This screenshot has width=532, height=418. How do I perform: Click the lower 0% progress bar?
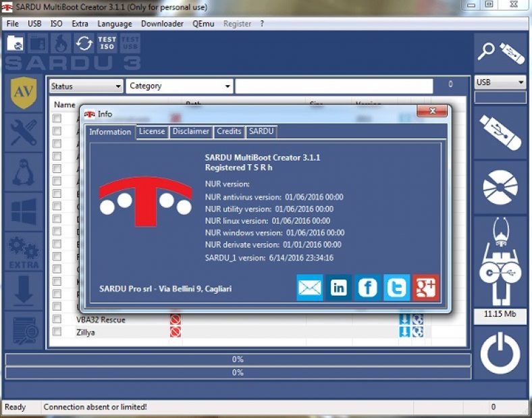click(x=238, y=373)
